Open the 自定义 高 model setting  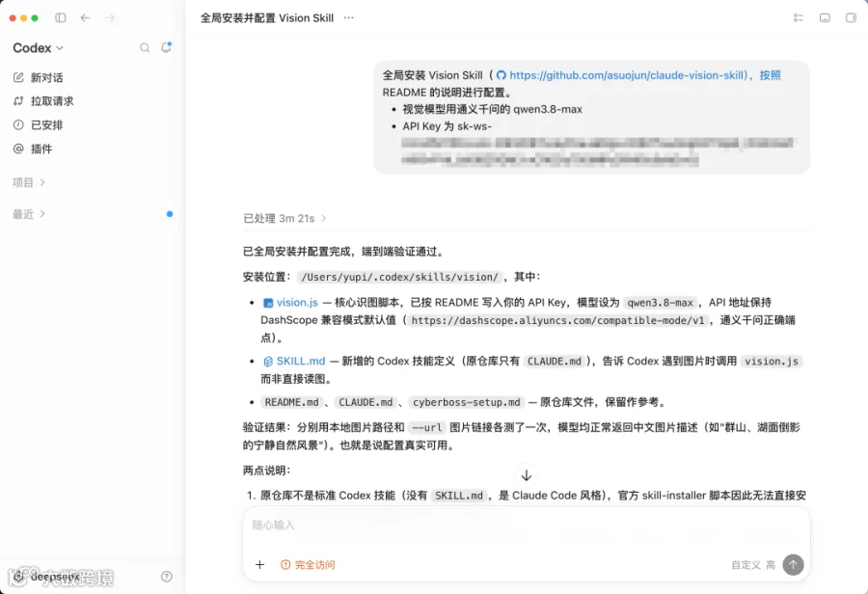pos(753,565)
